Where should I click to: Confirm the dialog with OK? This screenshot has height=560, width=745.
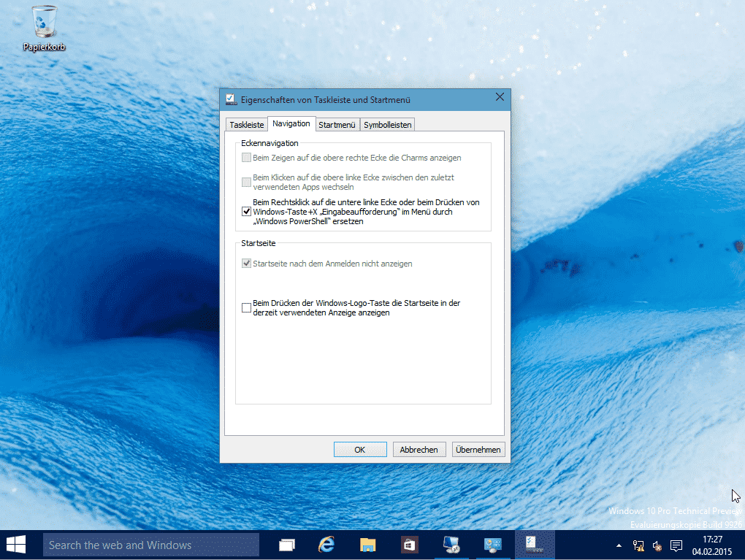360,449
